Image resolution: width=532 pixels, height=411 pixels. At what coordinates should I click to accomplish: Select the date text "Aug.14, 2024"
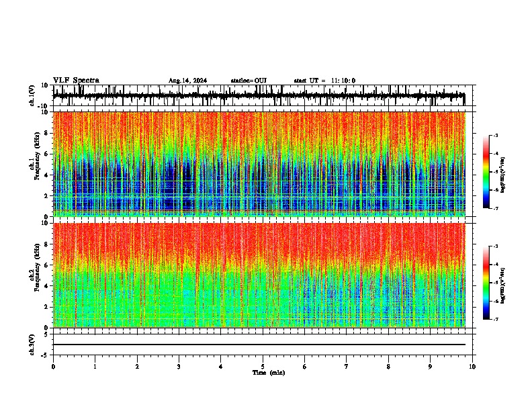pos(187,81)
